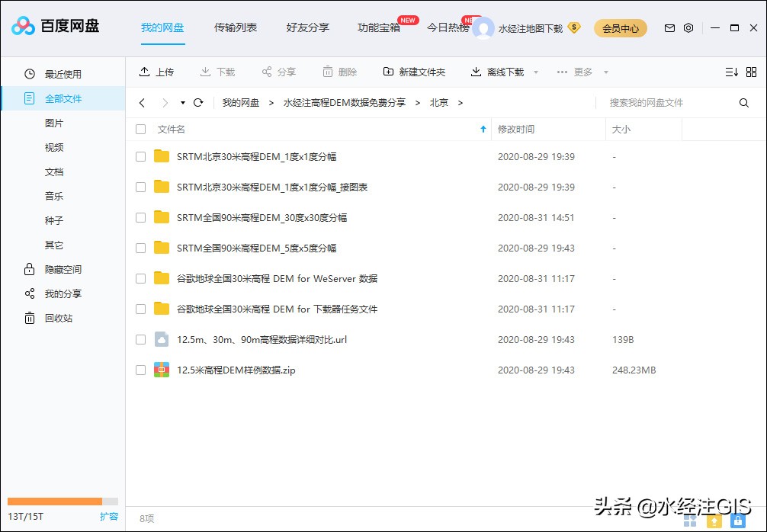Click 北京 in breadcrumb path

coord(438,103)
